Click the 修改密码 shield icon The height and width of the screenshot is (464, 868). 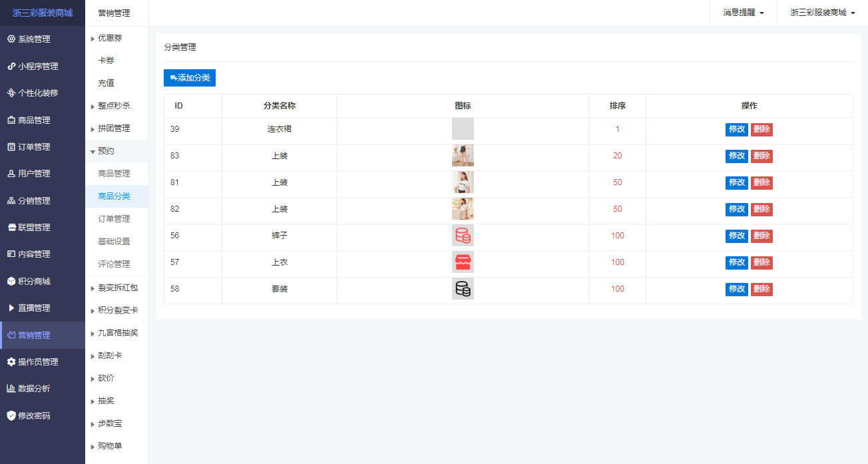[11, 416]
